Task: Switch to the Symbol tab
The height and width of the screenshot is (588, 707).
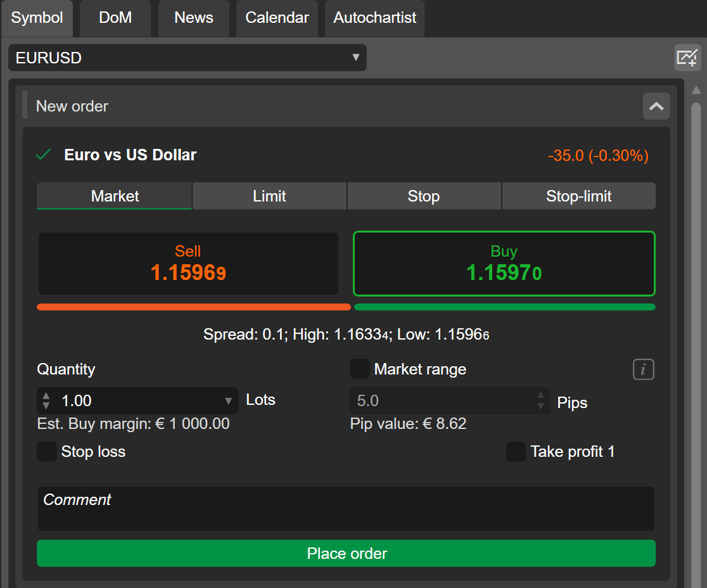Action: point(37,18)
